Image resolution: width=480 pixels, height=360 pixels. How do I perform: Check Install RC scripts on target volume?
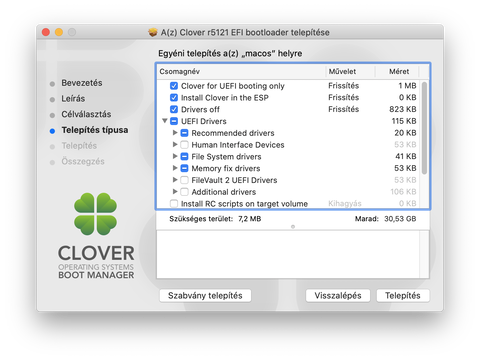[174, 203]
